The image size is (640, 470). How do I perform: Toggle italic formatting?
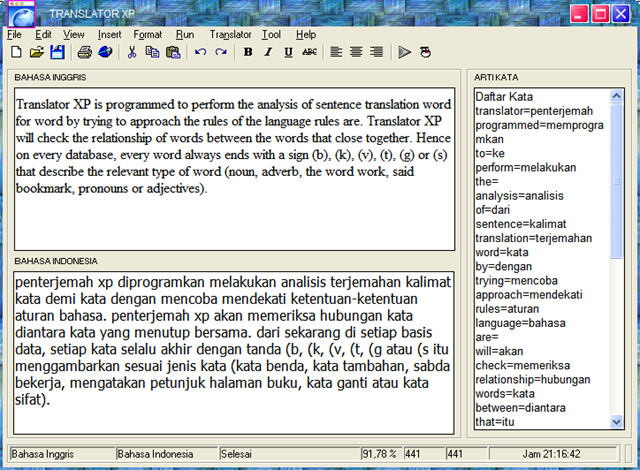(268, 52)
